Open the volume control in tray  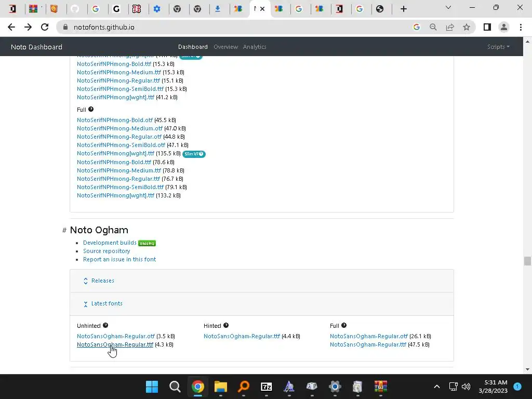[x=466, y=387]
